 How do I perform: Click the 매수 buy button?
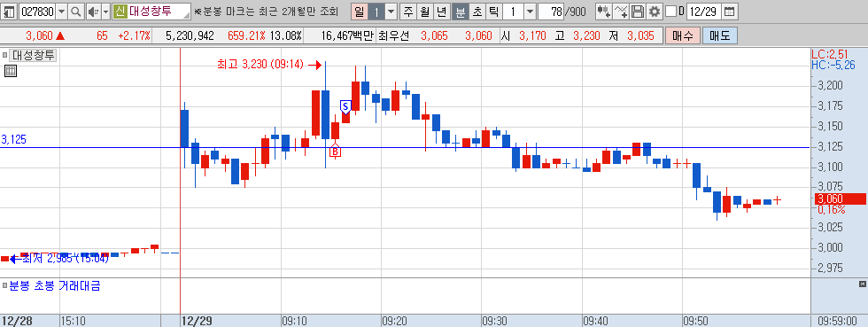point(683,36)
